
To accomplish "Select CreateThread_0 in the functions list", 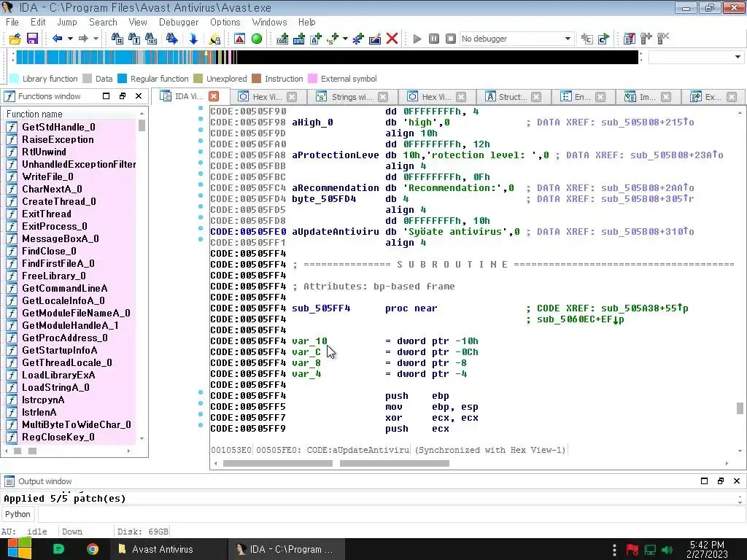I will pyautogui.click(x=58, y=201).
